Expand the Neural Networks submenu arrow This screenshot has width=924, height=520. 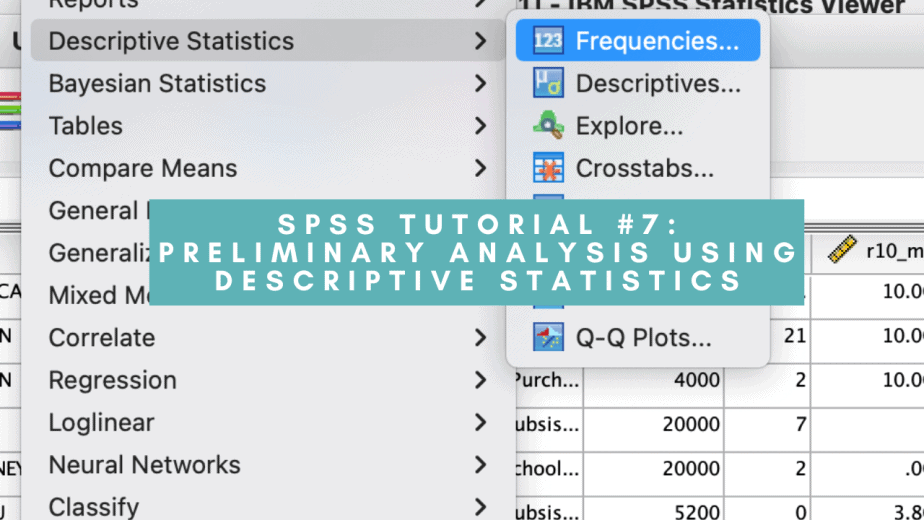[481, 465]
